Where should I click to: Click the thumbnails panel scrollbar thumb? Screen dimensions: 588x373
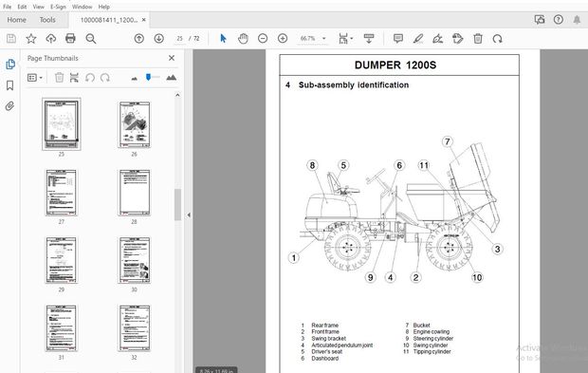tap(177, 204)
